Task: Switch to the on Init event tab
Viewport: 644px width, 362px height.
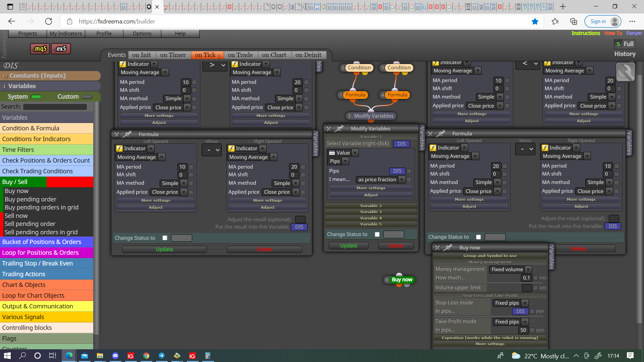Action: pos(142,55)
